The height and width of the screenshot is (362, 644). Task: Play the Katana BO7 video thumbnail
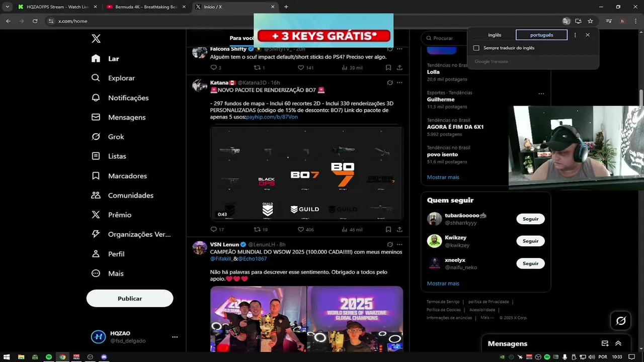click(x=306, y=173)
